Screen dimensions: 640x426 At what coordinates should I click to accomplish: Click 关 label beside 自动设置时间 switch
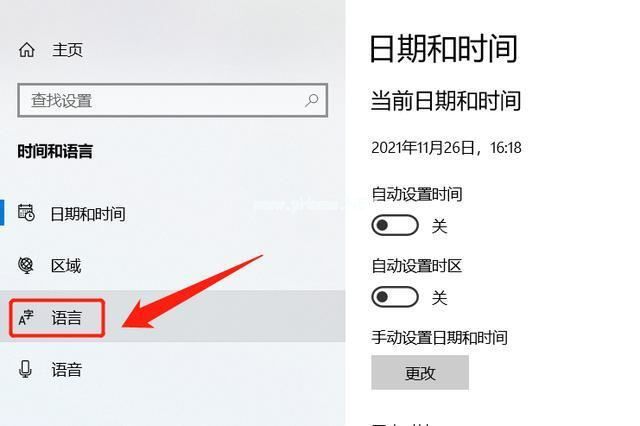(x=440, y=226)
